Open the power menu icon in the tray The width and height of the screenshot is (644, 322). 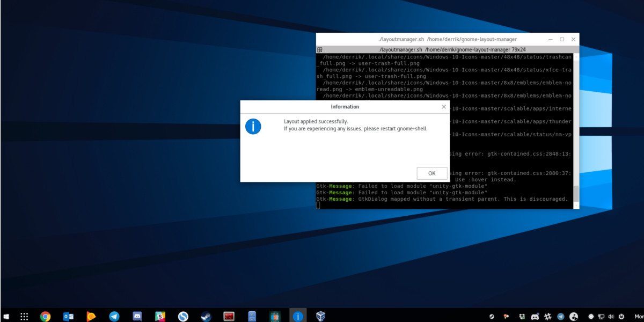[621, 317]
